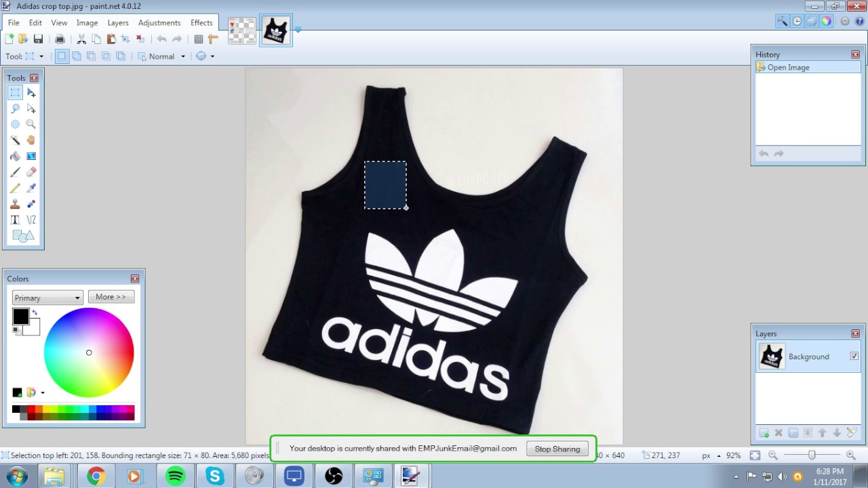868x488 pixels.
Task: Toggle the Layers window button at top right
Action: (812, 21)
